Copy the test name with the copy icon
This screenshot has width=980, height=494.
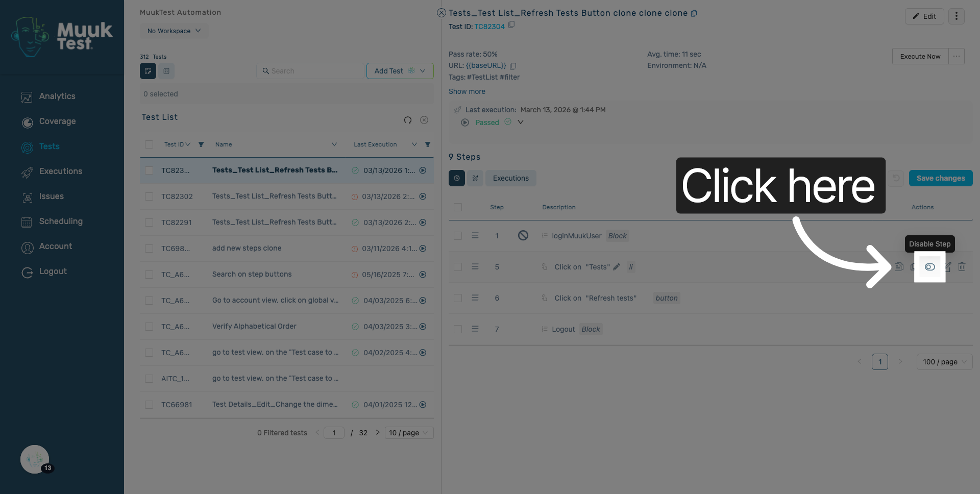point(694,14)
